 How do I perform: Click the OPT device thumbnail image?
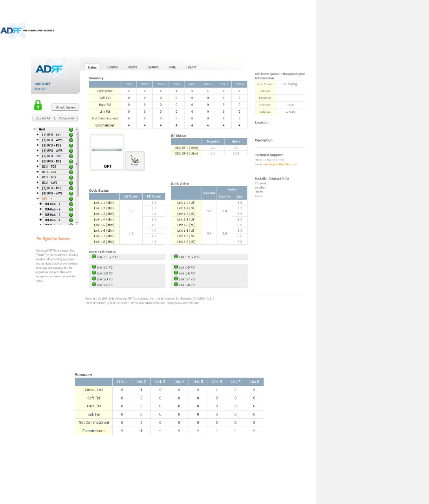[107, 152]
